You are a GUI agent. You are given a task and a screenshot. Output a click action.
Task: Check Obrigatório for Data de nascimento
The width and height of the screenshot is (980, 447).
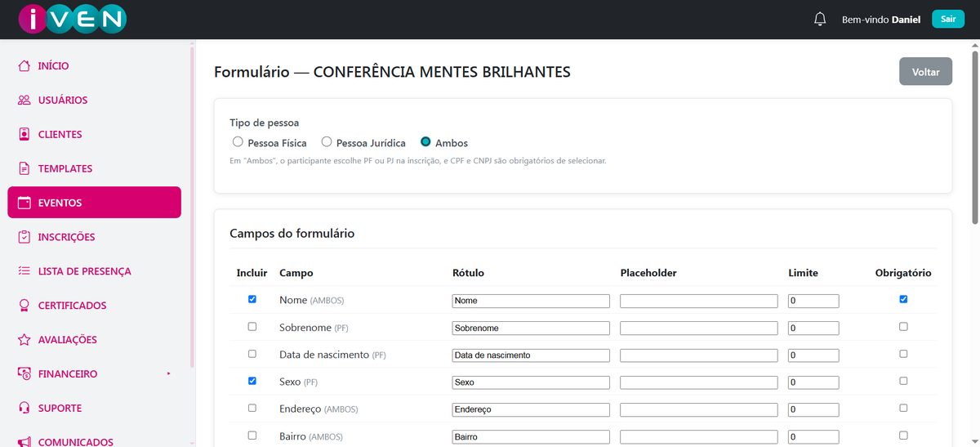click(903, 354)
